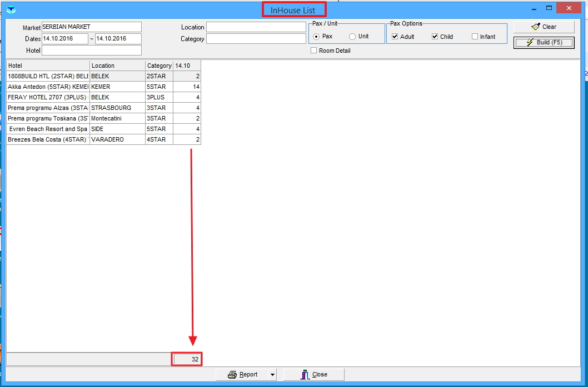
Task: Enable the Room Detail checkbox
Action: pyautogui.click(x=314, y=51)
